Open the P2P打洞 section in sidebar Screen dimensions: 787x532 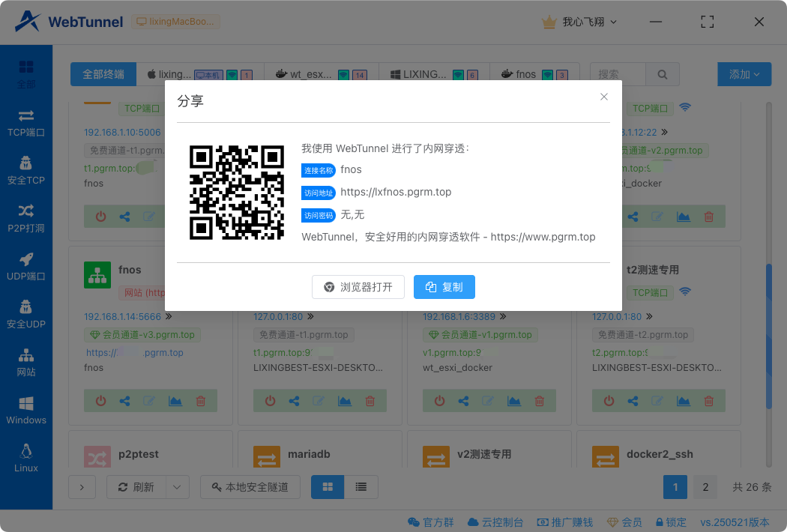pos(26,217)
